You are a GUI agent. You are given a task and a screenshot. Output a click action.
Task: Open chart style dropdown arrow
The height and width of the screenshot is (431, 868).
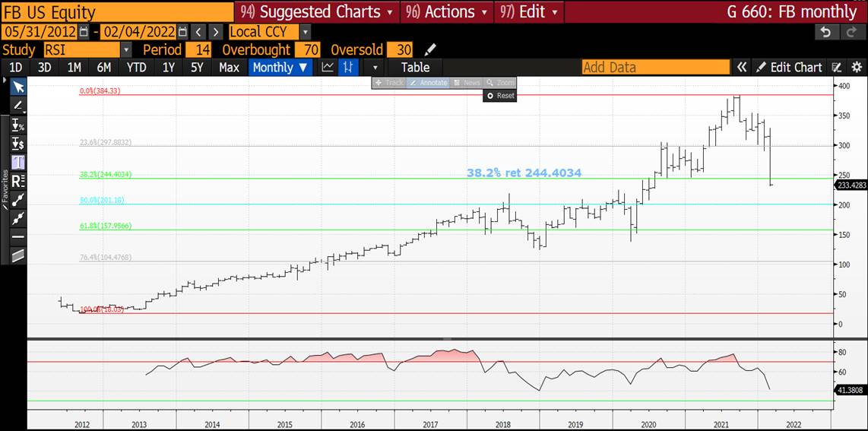click(x=376, y=68)
